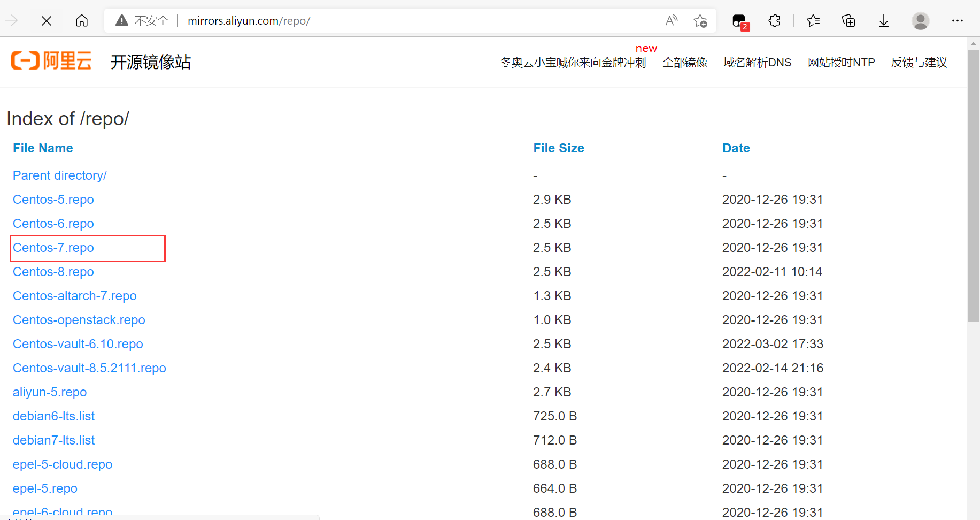This screenshot has height=520, width=980.
Task: Open debian7-lts.list file
Action: (53, 440)
